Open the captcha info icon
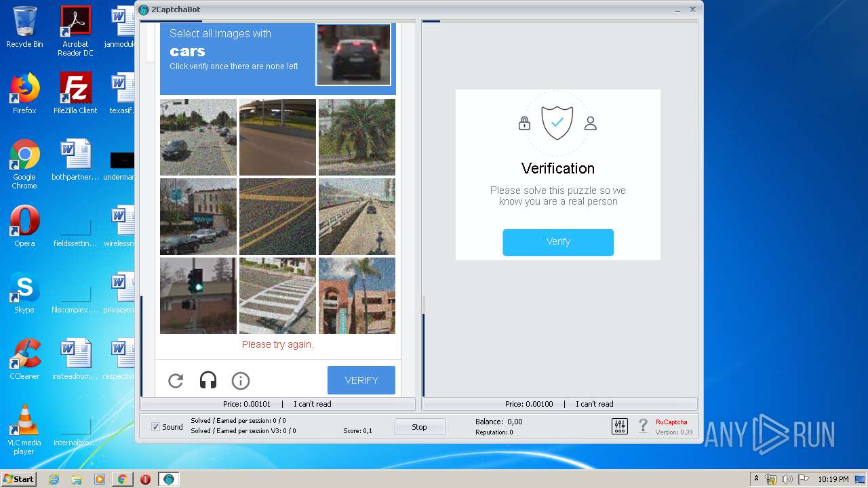 point(241,381)
